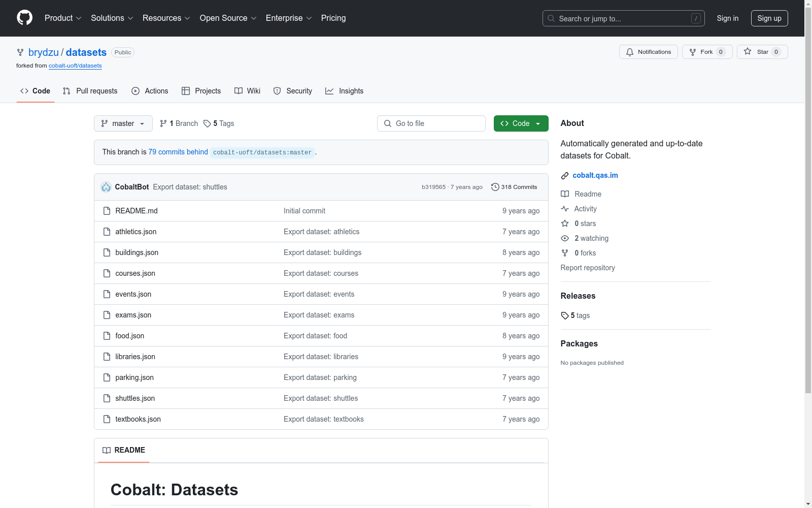Image resolution: width=812 pixels, height=508 pixels.
Task: Star this repository
Action: tap(762, 52)
